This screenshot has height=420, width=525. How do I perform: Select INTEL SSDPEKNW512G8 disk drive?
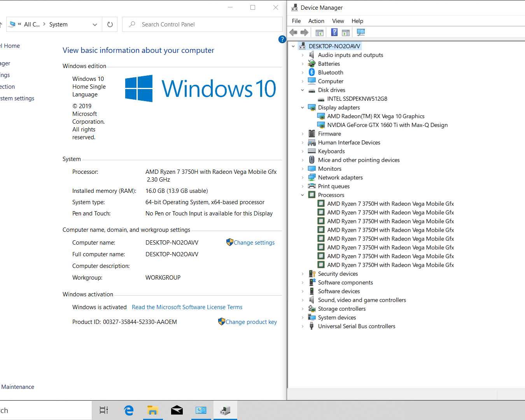pyautogui.click(x=357, y=99)
